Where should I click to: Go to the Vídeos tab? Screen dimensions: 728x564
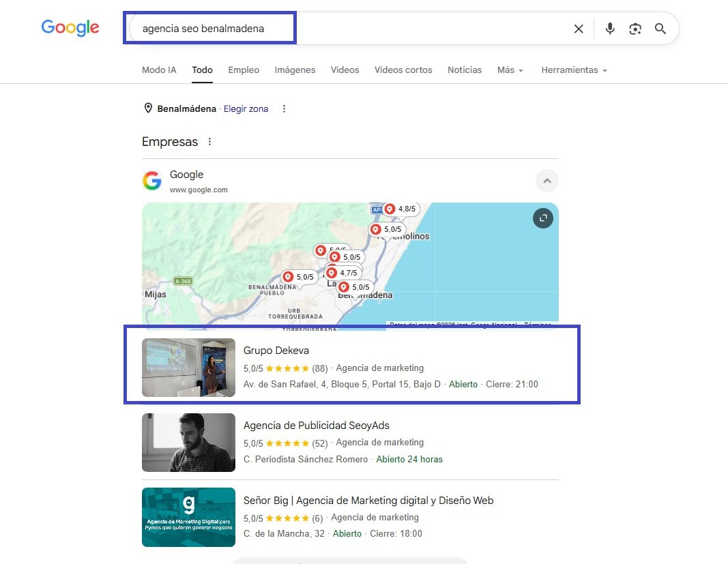coord(345,70)
